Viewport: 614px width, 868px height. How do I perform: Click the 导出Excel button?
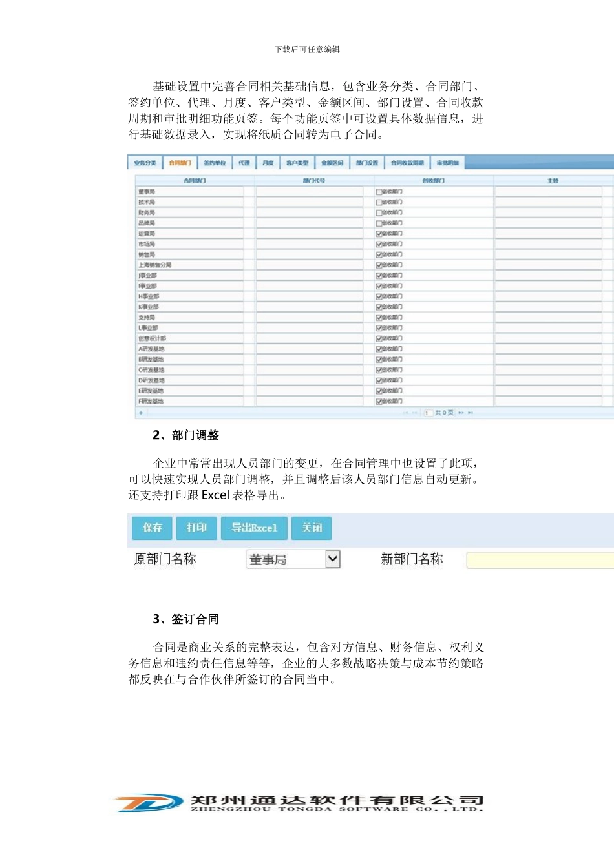click(254, 528)
